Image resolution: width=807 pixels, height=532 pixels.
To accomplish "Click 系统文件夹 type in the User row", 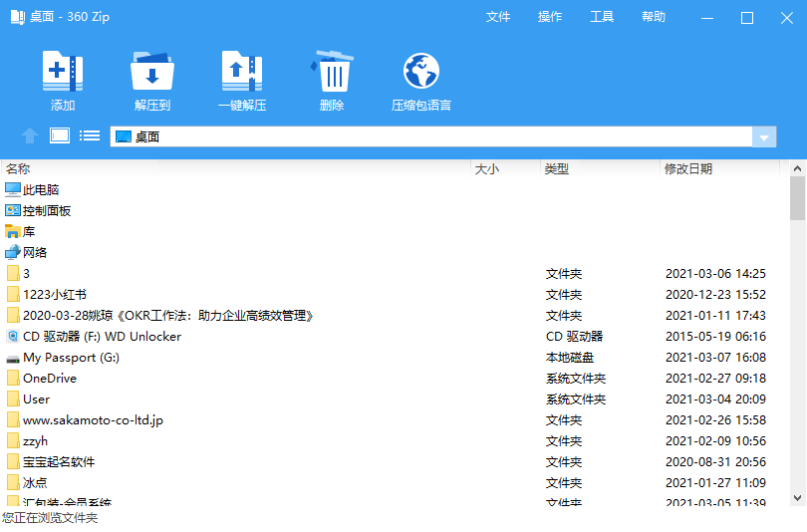I will [x=576, y=399].
